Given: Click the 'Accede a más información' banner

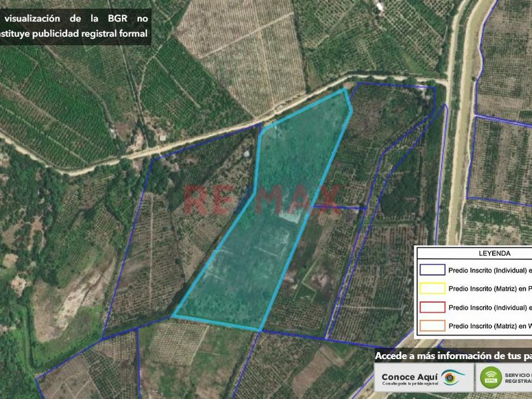Looking at the screenshot, I should (x=453, y=356).
